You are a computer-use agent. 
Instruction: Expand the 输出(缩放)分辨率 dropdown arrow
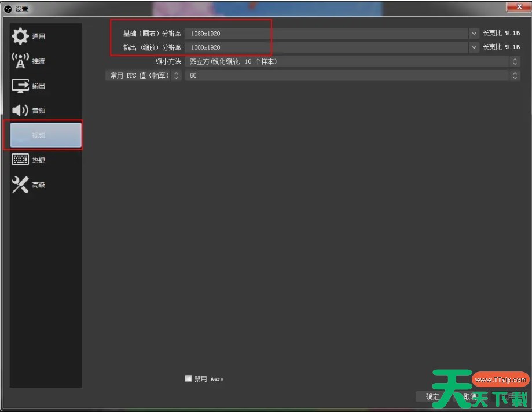pos(474,47)
